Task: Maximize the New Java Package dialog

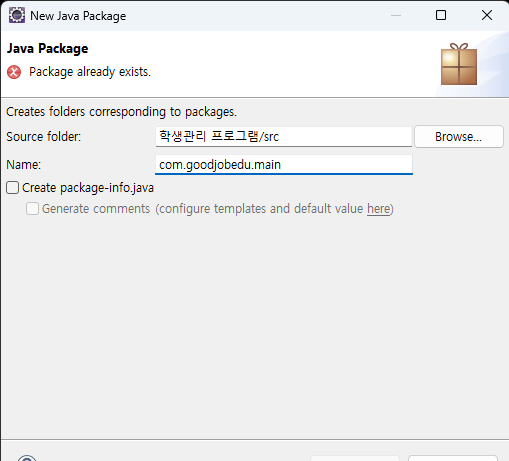Action: 441,15
